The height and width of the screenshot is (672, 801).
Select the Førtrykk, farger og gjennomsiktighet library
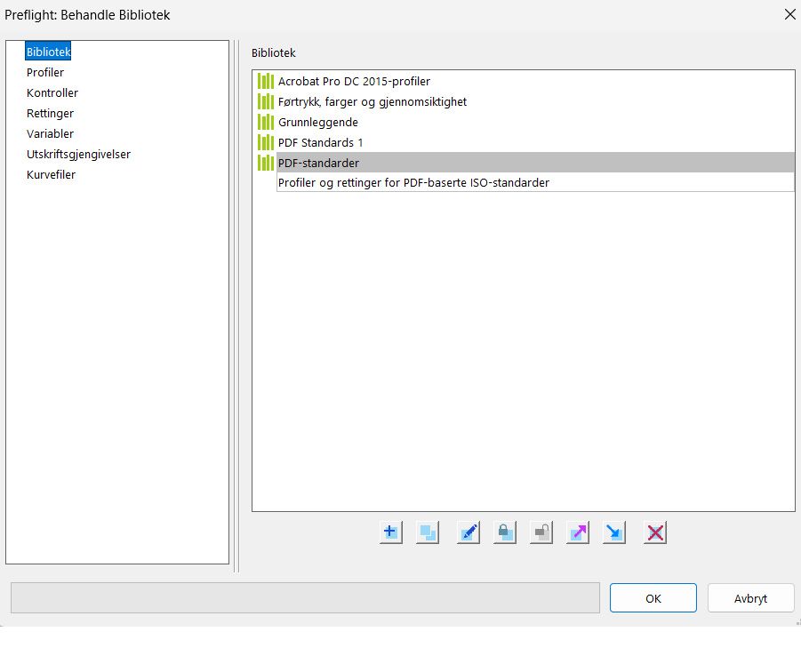372,101
